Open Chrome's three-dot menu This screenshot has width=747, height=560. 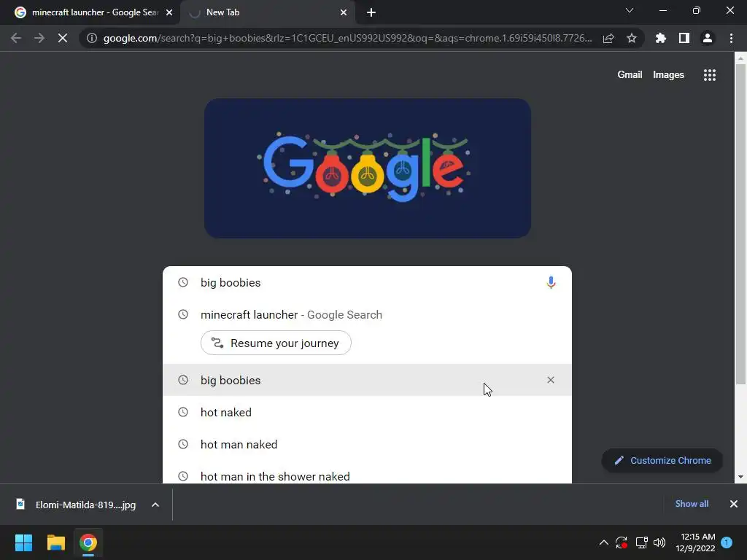pos(731,38)
